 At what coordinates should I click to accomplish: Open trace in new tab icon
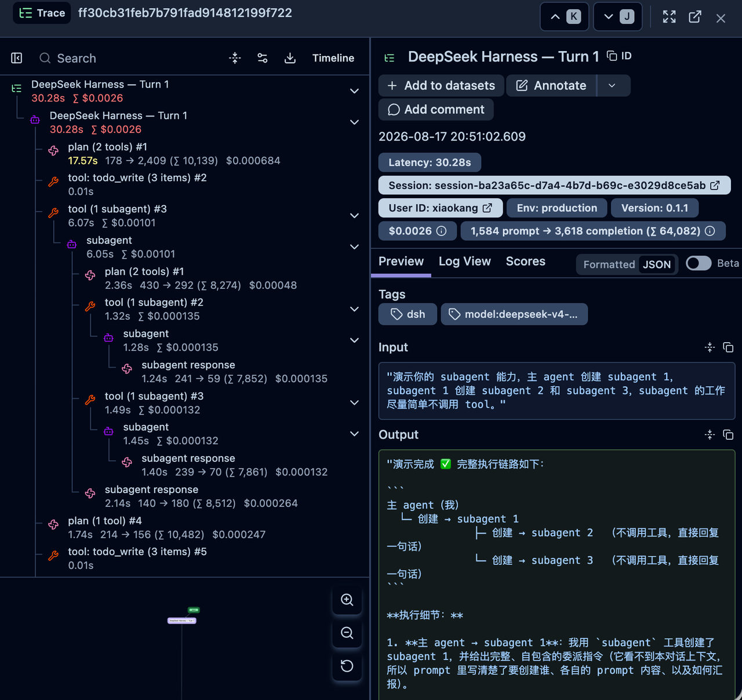point(695,17)
